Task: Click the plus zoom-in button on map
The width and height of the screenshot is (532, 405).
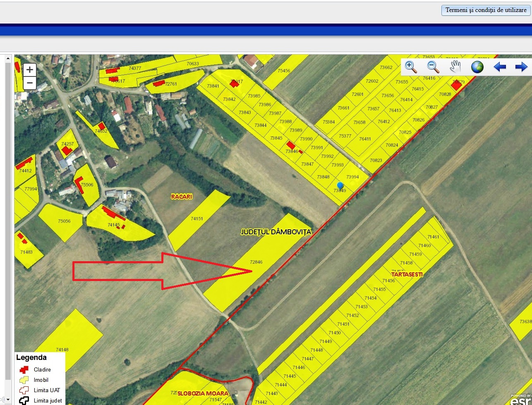Action: point(29,70)
